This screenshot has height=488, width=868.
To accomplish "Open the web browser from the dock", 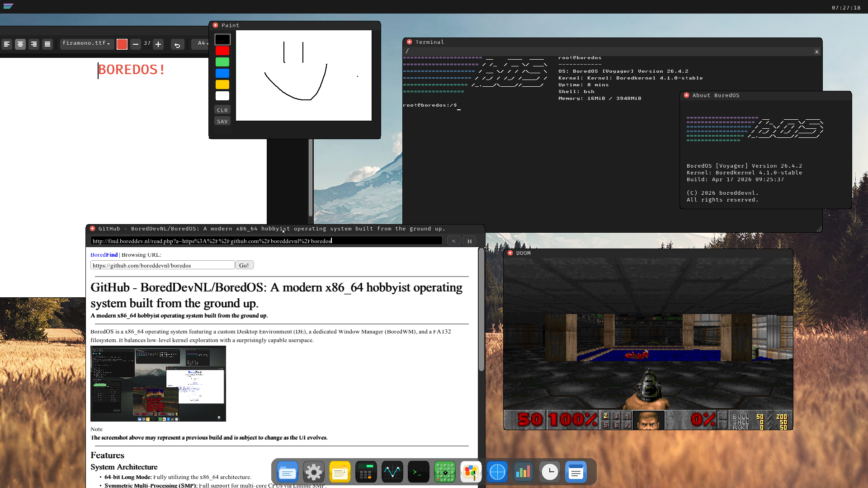I will pos(497,472).
